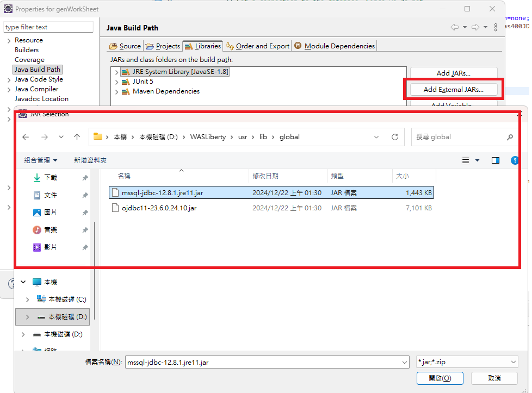Open the Order and Export tab
The image size is (532, 393).
[x=257, y=46]
